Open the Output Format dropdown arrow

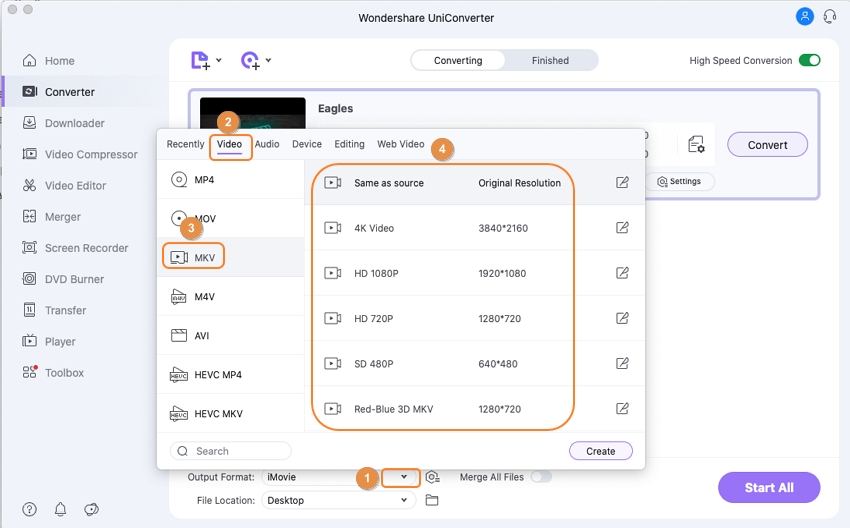[403, 477]
